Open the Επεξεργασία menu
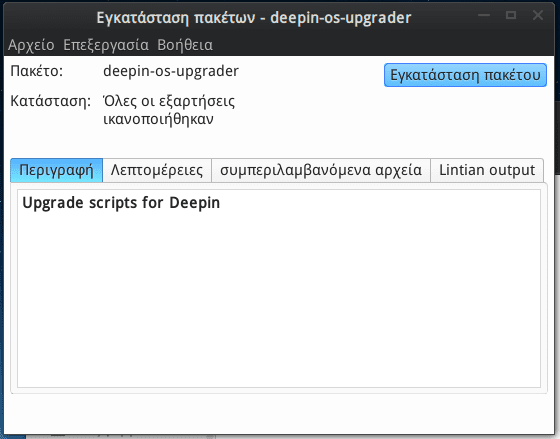 (x=106, y=45)
